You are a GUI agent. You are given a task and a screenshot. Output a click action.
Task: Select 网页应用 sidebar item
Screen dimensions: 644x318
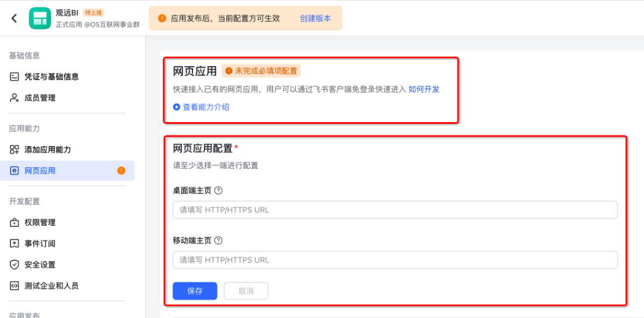(x=40, y=171)
